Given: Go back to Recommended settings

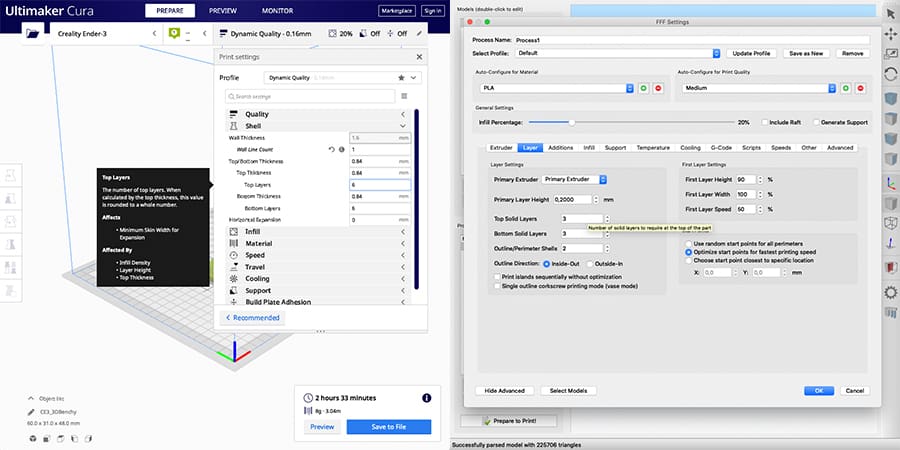Looking at the screenshot, I should 252,318.
